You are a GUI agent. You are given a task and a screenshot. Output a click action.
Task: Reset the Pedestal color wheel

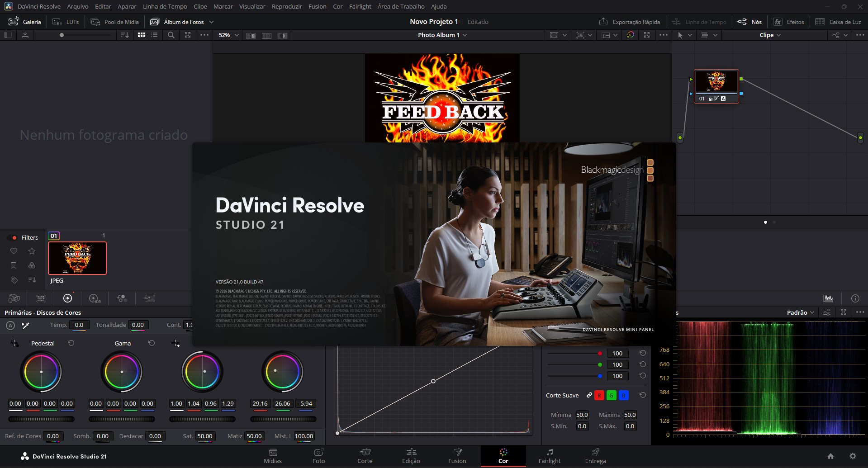coord(71,343)
